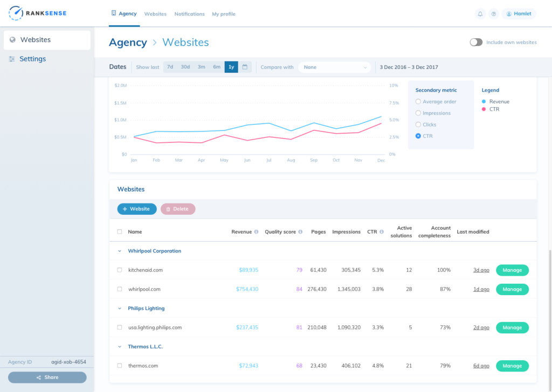Click the Revenue column info icon
The image size is (552, 392).
pos(256,232)
